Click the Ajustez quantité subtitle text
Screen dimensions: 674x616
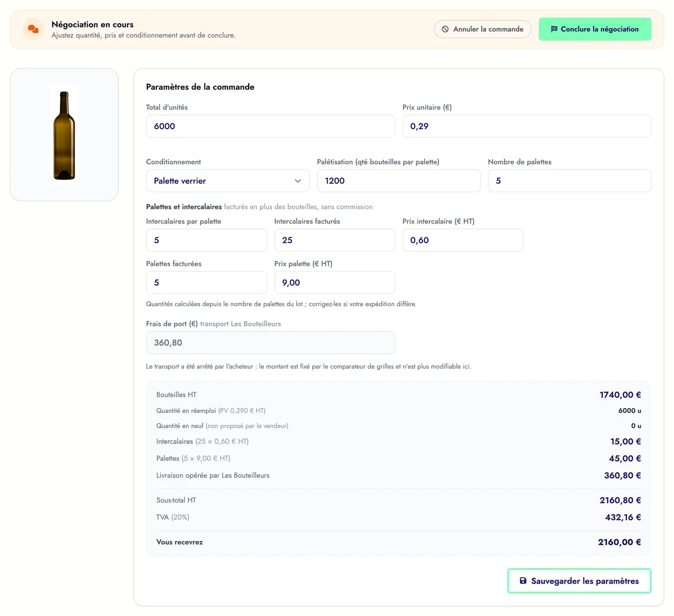[143, 35]
